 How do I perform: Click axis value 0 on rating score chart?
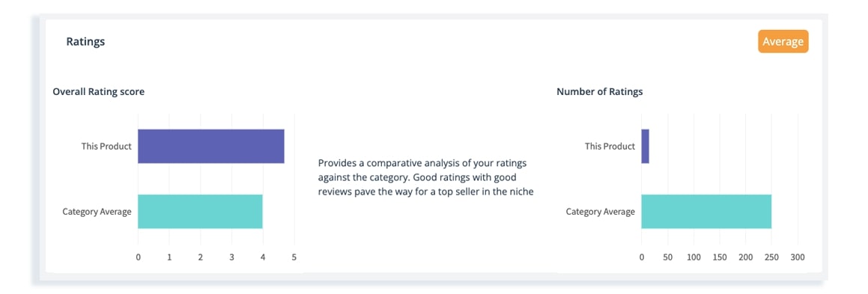pyautogui.click(x=138, y=257)
